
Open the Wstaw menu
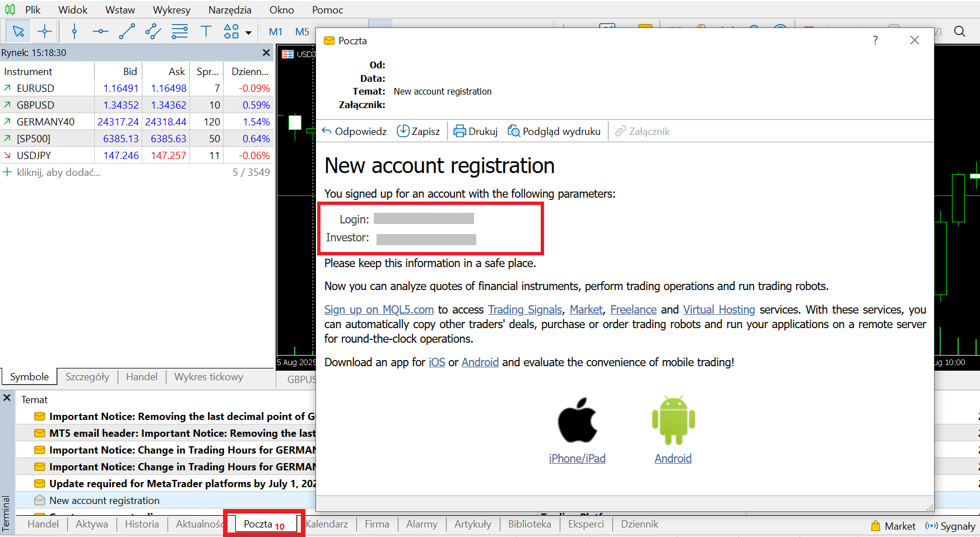tap(120, 10)
